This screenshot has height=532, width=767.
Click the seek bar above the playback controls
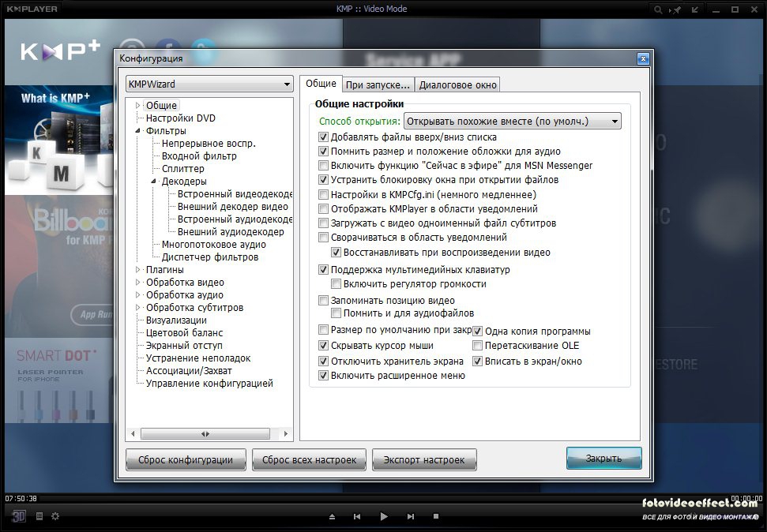coord(384,499)
